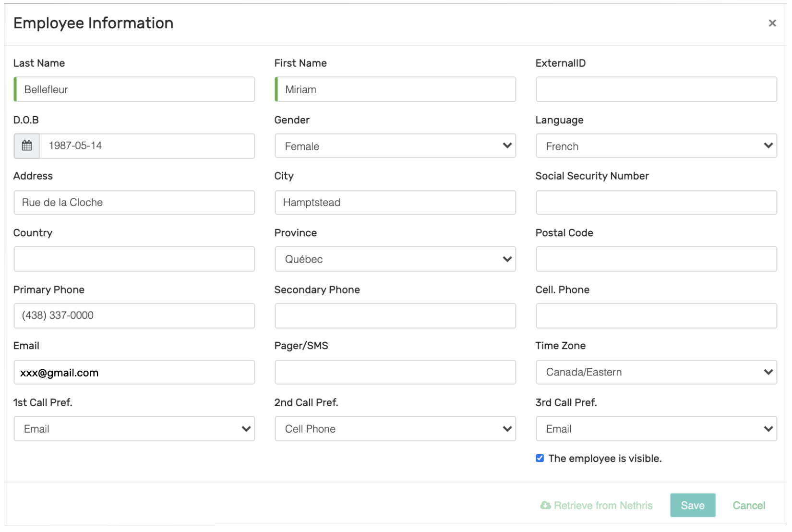792x532 pixels.
Task: Click the calendar icon beside D.O.B
Action: pos(27,146)
